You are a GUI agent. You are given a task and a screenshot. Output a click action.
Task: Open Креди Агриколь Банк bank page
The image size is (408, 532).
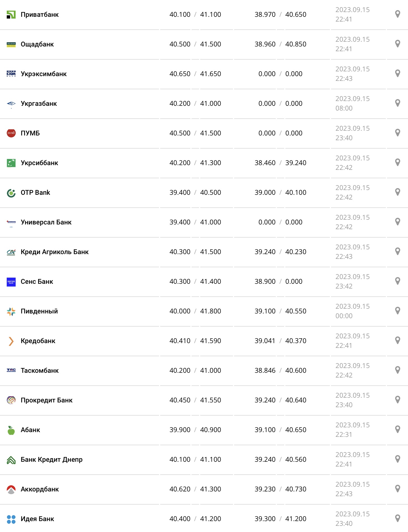(55, 252)
